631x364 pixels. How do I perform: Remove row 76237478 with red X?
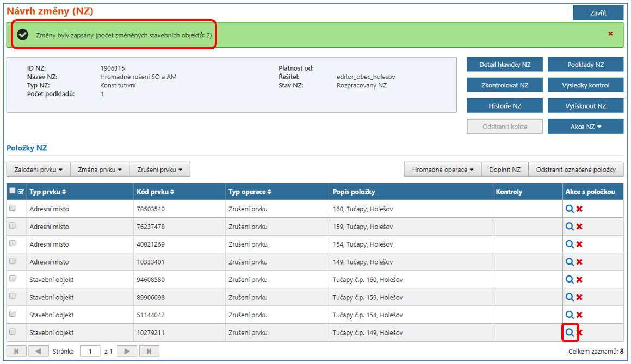click(x=579, y=227)
